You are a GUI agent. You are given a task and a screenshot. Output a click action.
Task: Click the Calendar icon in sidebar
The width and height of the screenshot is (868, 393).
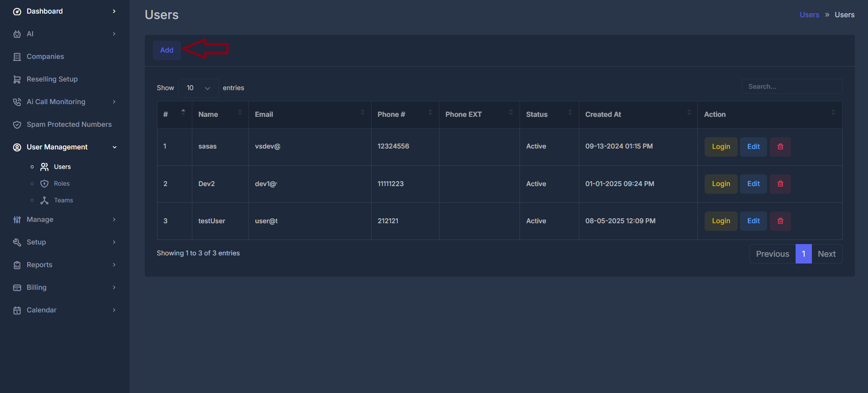(x=17, y=310)
